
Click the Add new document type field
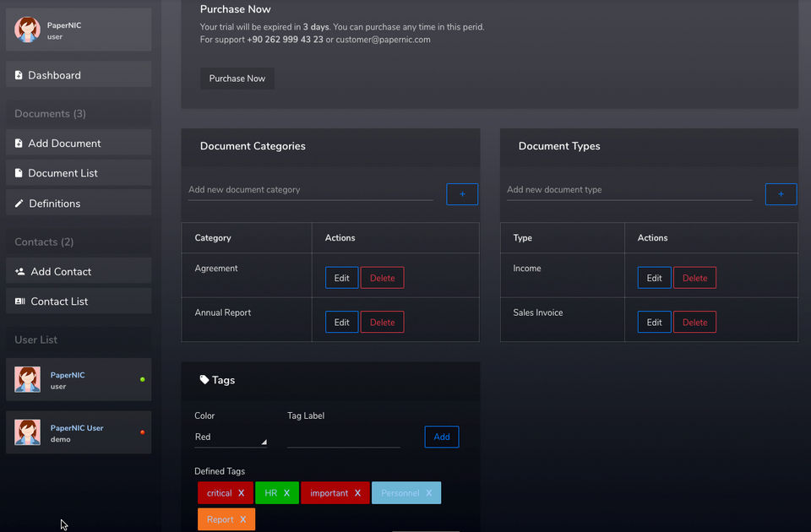629,190
